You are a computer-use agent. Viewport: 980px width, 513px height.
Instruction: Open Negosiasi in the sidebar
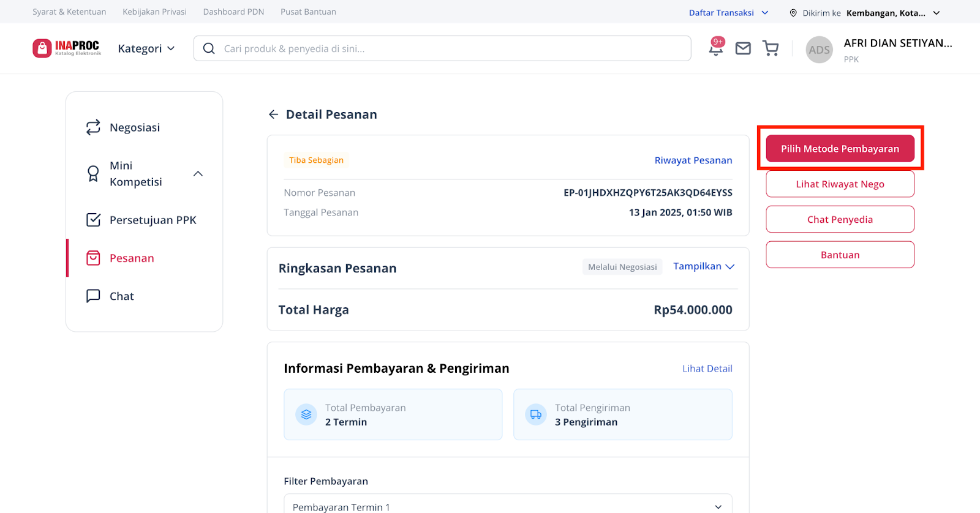pyautogui.click(x=135, y=127)
